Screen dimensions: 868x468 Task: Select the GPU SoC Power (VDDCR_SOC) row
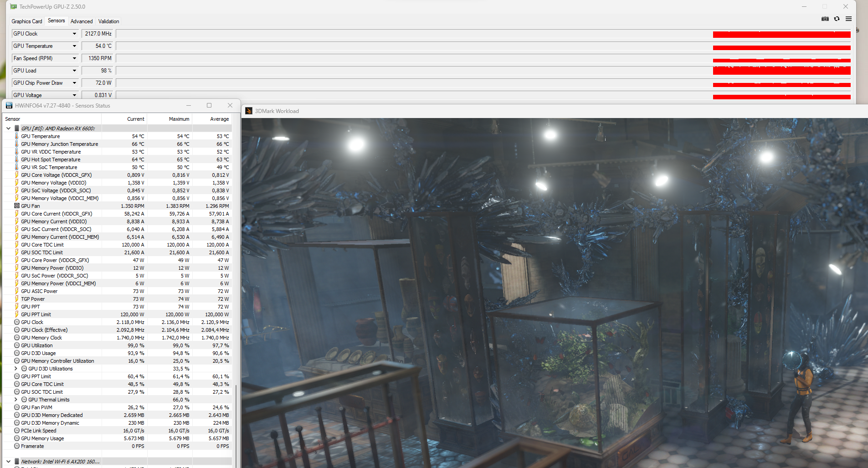[x=117, y=276]
